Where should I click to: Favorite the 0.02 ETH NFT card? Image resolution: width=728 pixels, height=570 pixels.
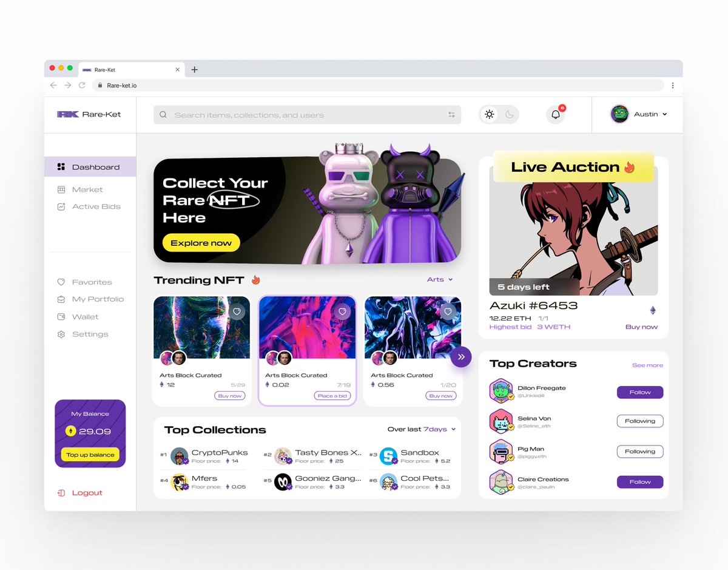[x=343, y=311]
